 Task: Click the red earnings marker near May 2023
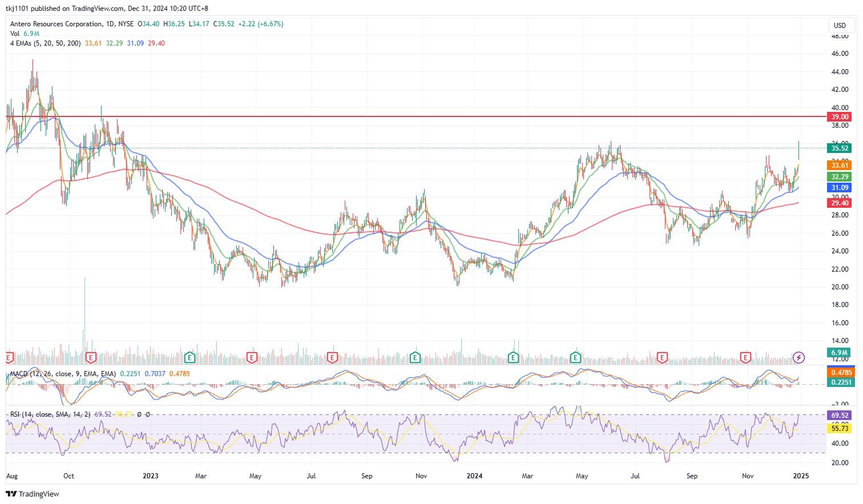pyautogui.click(x=251, y=358)
